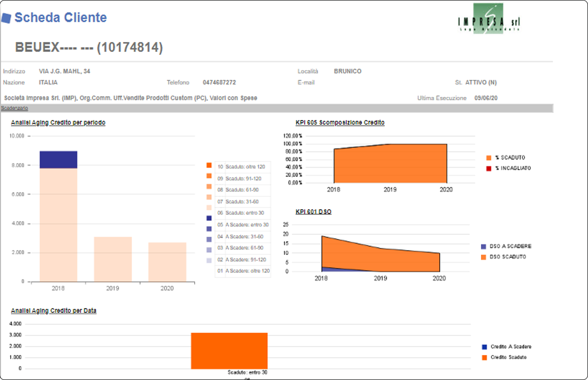Click the '04 A Scadere: 31-60' legend swatch
Screen dimensions: 588x380
(209, 229)
